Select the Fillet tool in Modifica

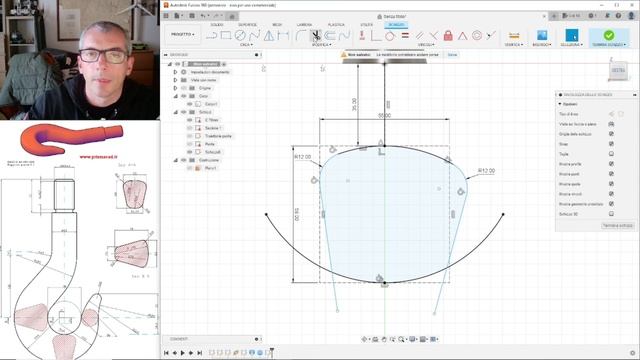[x=300, y=36]
